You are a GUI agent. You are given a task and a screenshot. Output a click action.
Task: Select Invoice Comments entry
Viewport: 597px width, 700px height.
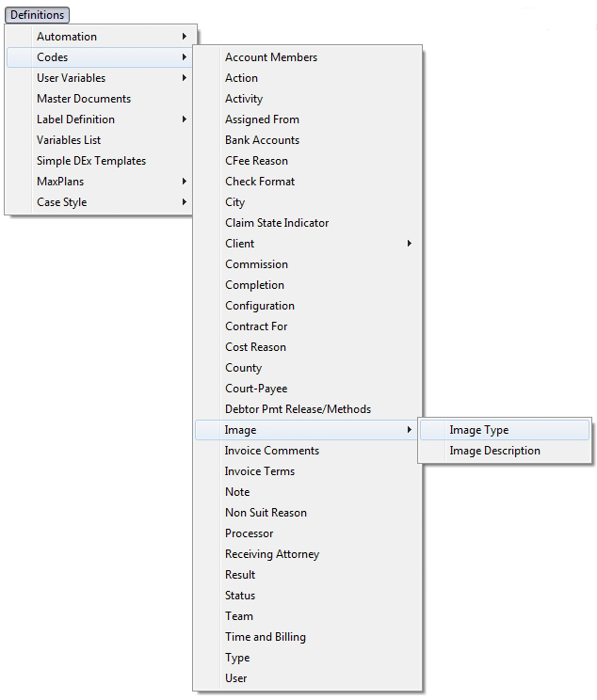[x=272, y=451]
